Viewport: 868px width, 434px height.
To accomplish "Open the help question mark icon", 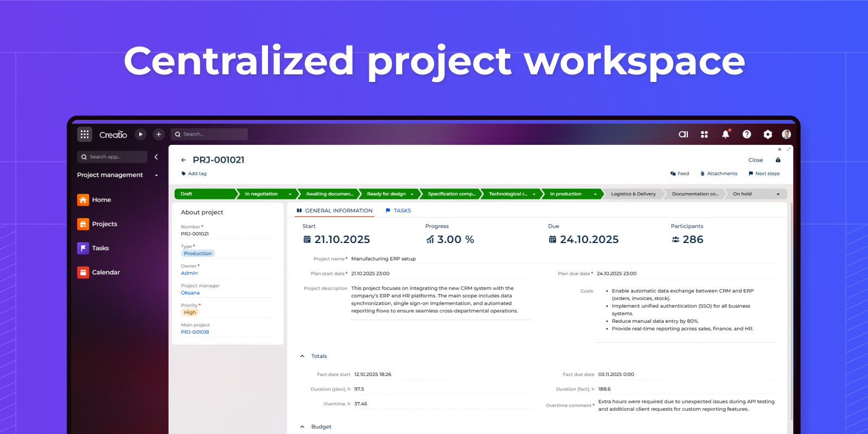I will tap(746, 134).
